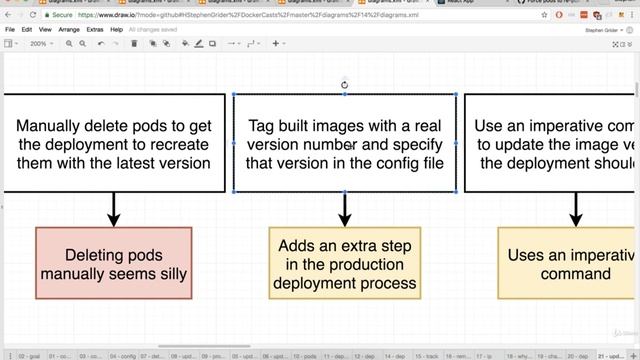Click the browser back arrow

(x=8, y=15)
